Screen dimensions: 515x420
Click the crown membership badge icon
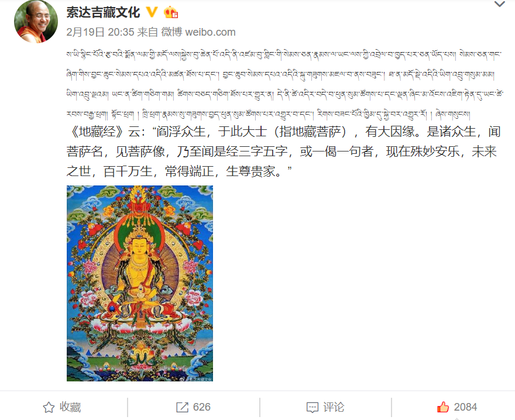171,12
